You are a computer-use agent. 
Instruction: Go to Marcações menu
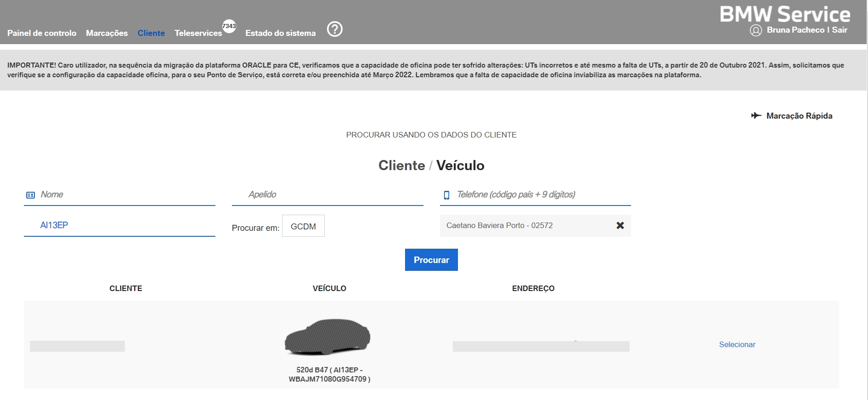tap(107, 33)
